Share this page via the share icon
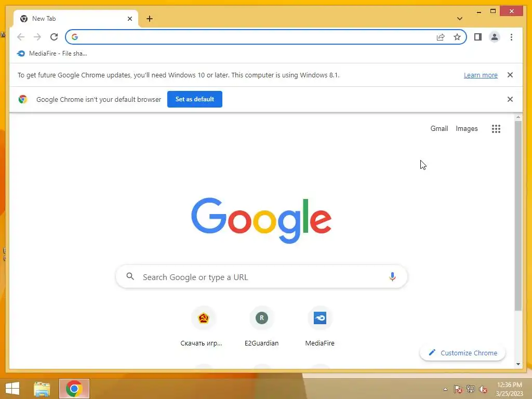 (441, 37)
